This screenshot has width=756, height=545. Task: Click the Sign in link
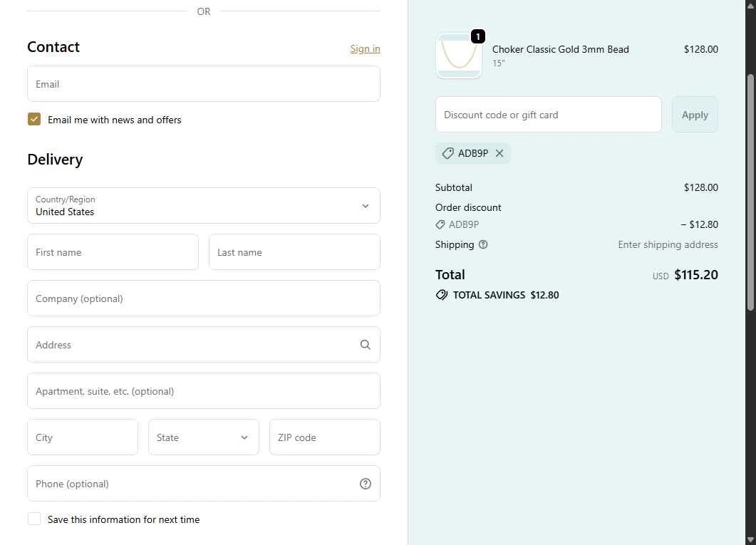click(x=365, y=48)
